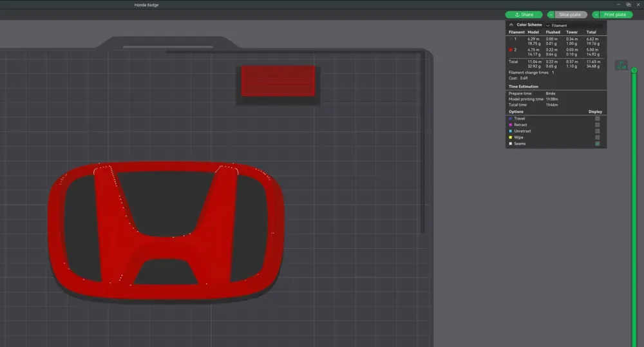The image size is (644, 347).
Task: Select the red prime tower block
Action: [x=278, y=80]
